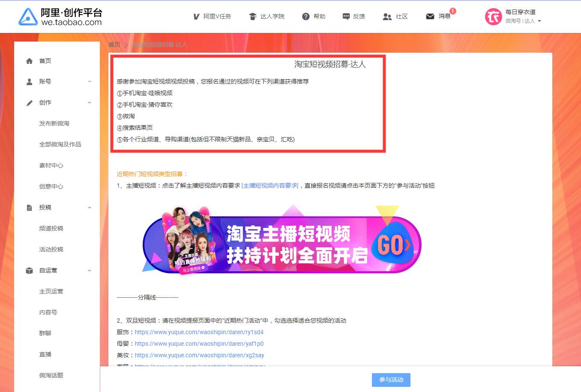Collapse the 投稿 sidebar section
Image resolution: width=581 pixels, height=392 pixels.
90,207
